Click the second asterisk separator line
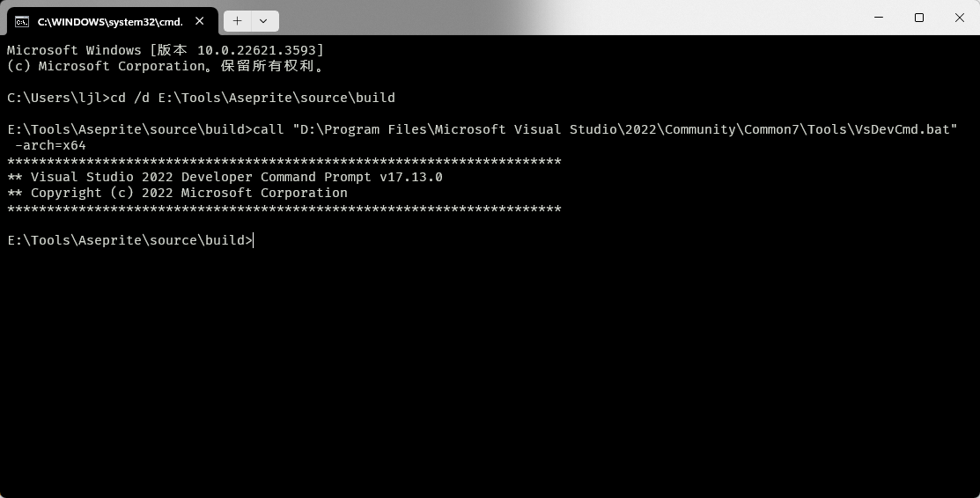The image size is (980, 498). [284, 209]
